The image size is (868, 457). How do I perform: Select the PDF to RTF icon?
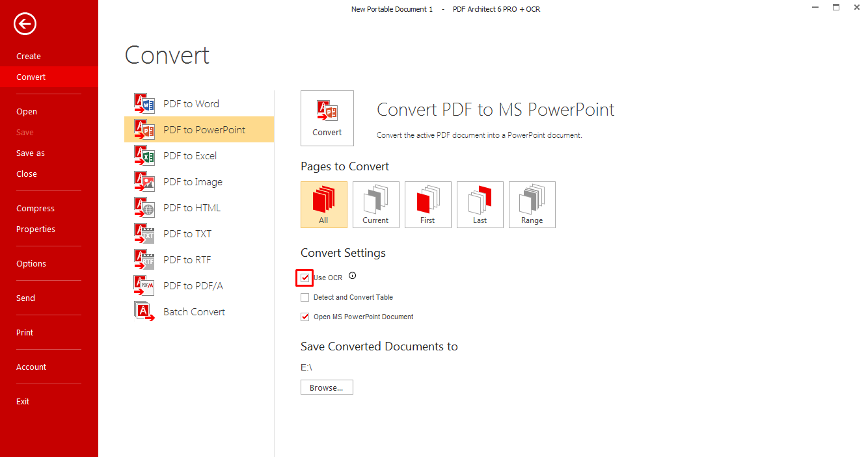coord(144,260)
